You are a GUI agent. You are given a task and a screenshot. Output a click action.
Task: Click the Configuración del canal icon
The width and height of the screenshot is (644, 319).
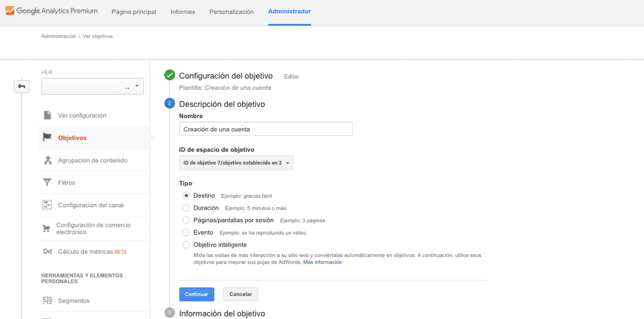tap(47, 205)
